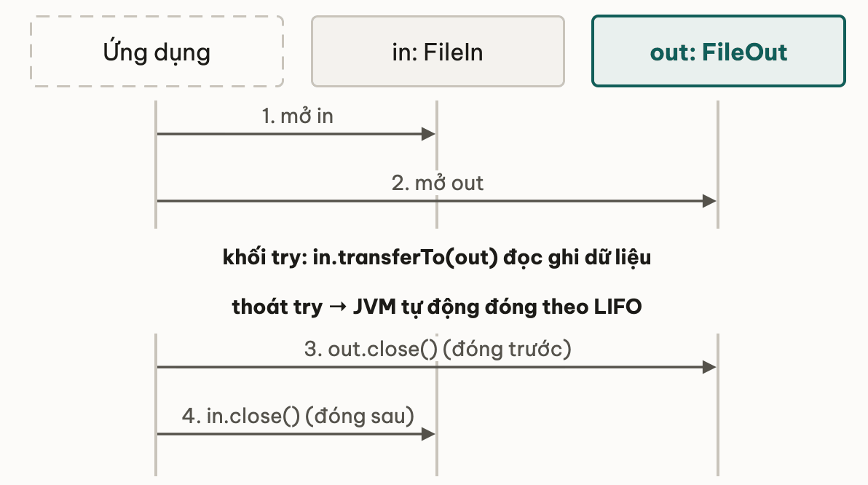Click the '4. in.close() (đóng sau)' label
Viewport: 868px width, 485px height.
click(298, 416)
